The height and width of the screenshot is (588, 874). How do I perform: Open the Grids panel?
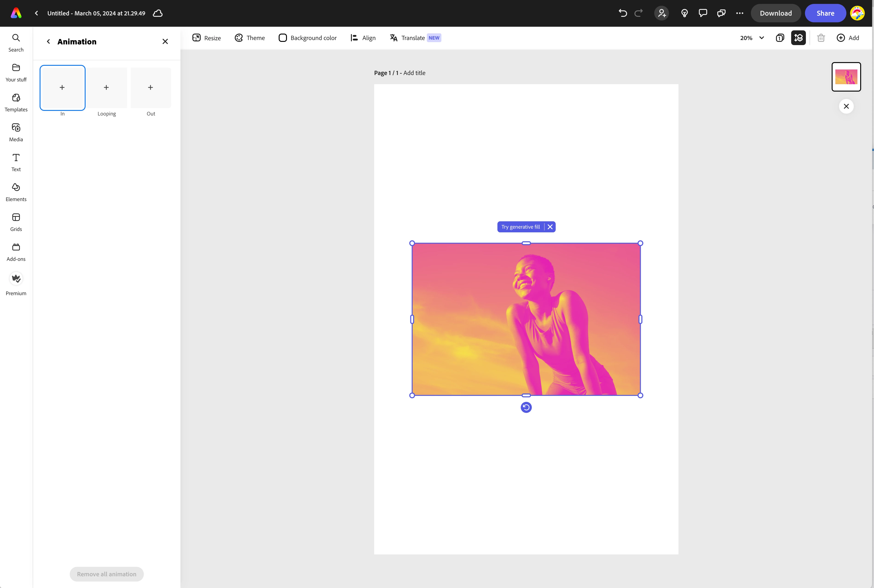point(16,222)
